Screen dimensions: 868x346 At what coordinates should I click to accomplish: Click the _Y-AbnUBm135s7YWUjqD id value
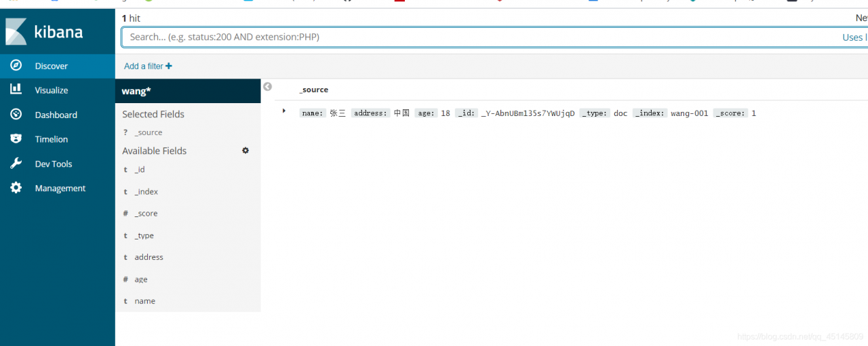coord(527,113)
